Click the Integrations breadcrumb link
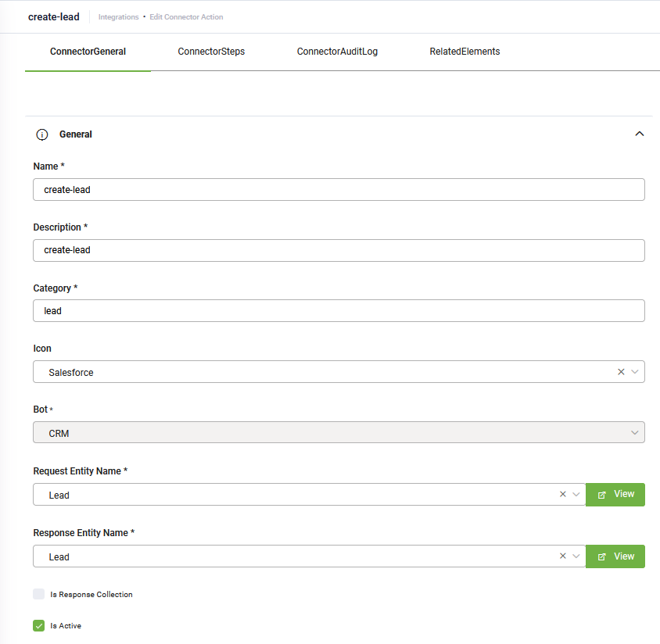The width and height of the screenshot is (660, 644). point(118,17)
